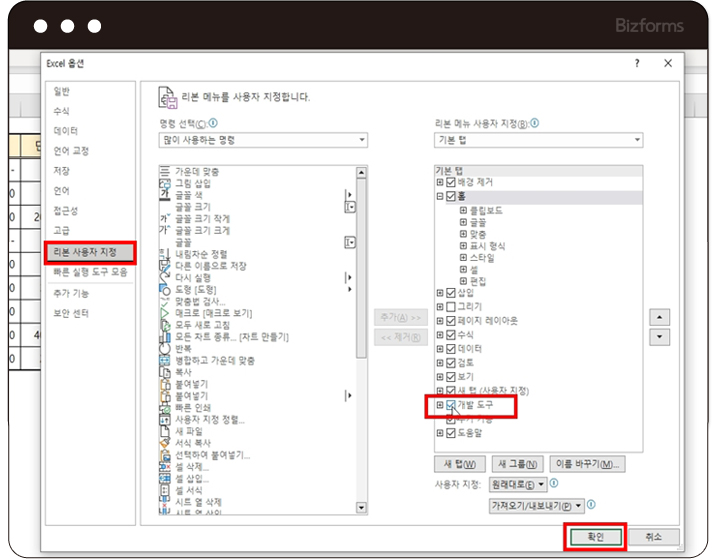Select the 맞춤법 검사 command icon
The image size is (715, 560).
point(165,301)
